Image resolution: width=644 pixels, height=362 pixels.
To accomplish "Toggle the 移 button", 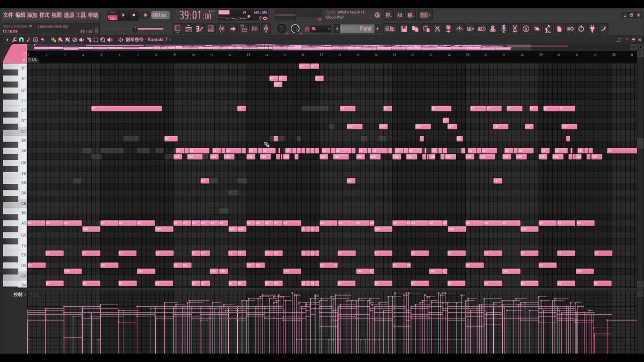I will [x=411, y=15].
